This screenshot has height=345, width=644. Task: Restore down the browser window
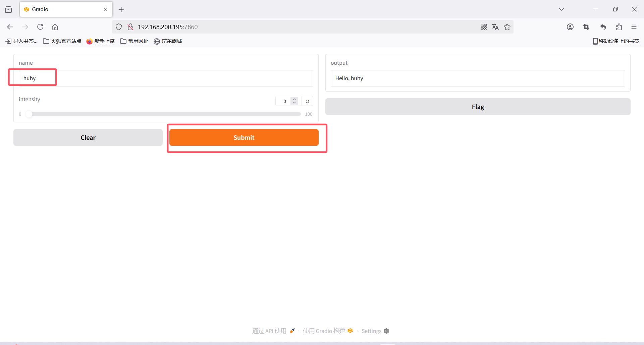615,9
